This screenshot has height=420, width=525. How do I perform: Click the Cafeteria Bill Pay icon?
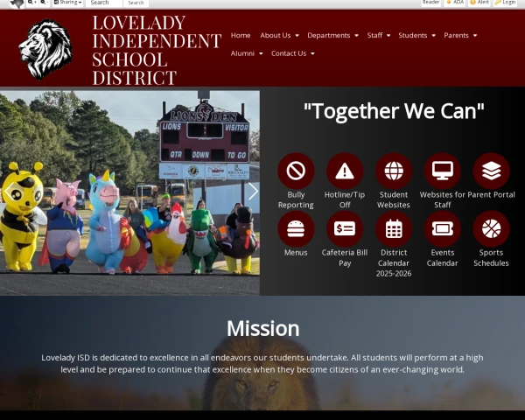coord(345,228)
